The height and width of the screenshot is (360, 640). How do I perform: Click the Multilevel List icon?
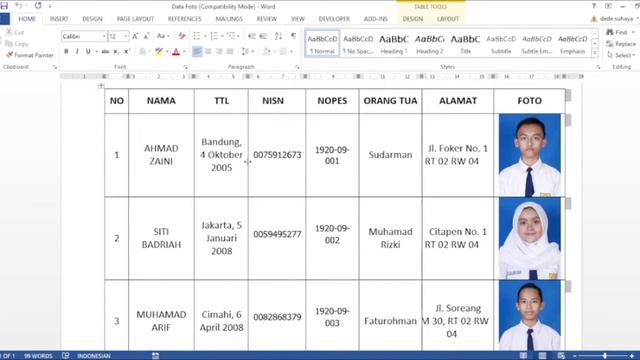[231, 36]
